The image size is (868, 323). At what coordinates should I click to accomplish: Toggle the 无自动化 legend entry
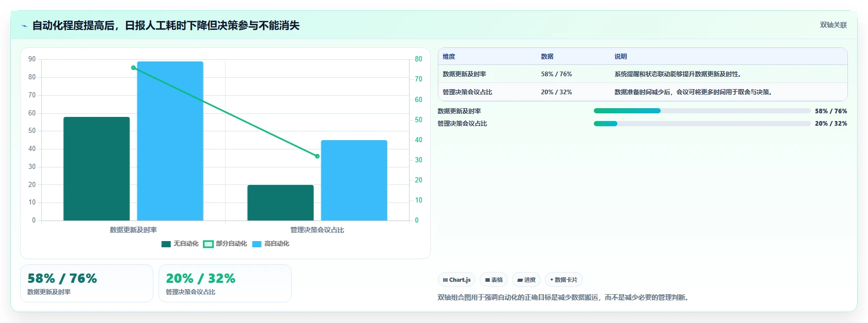[180, 244]
